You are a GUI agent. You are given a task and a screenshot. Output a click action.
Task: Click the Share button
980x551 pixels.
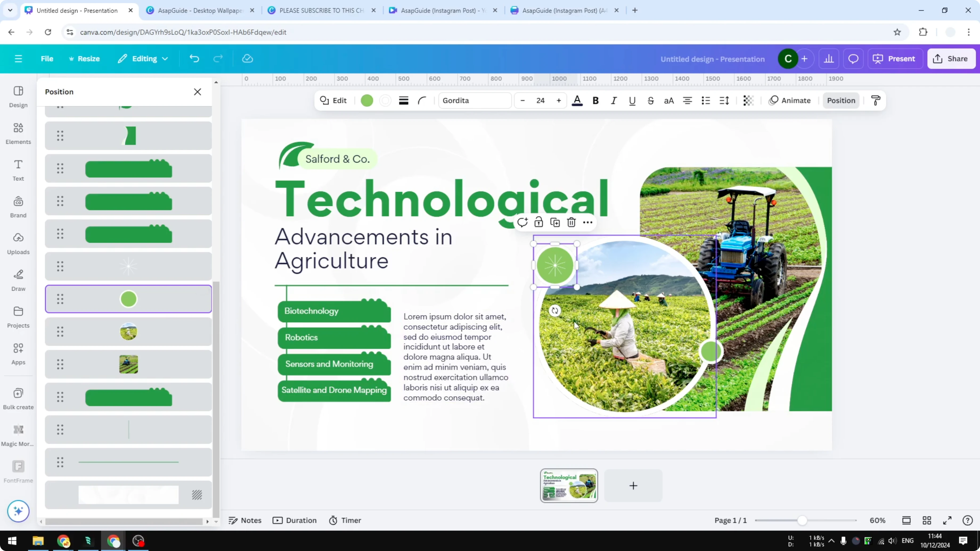pos(952,59)
